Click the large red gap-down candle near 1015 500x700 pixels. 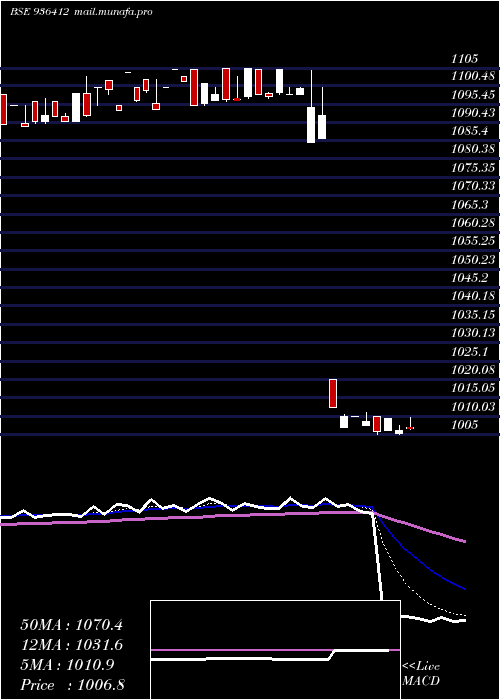click(333, 393)
